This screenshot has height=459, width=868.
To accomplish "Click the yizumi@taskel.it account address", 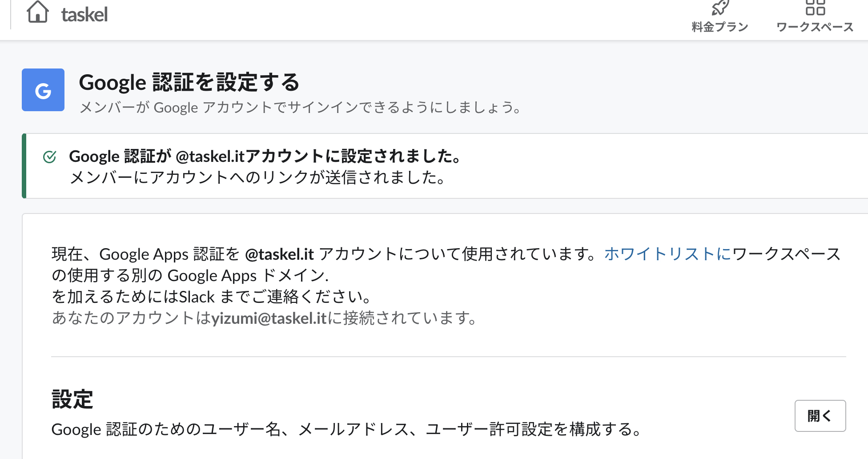I will [269, 318].
